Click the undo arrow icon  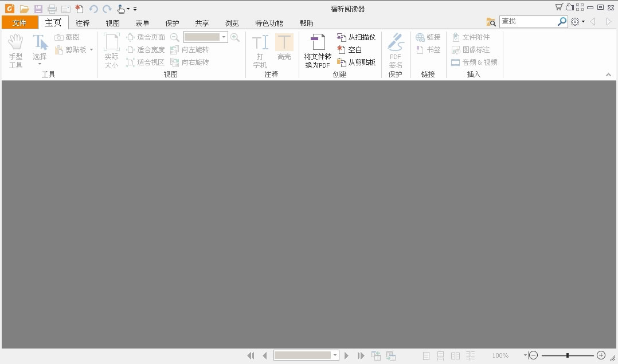93,9
